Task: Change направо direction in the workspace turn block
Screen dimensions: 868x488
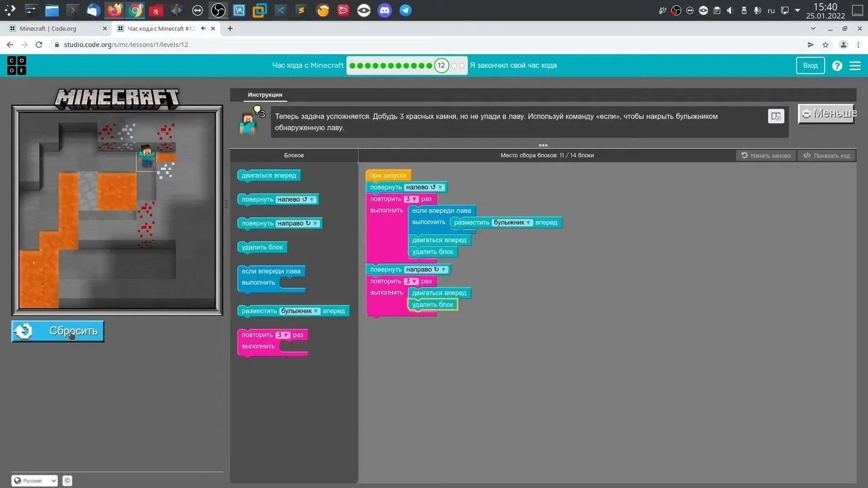Action: (x=426, y=269)
